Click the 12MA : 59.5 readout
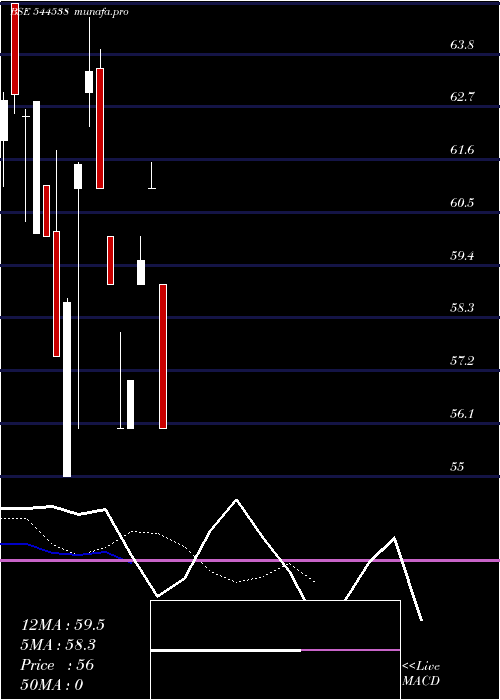 [x=63, y=625]
